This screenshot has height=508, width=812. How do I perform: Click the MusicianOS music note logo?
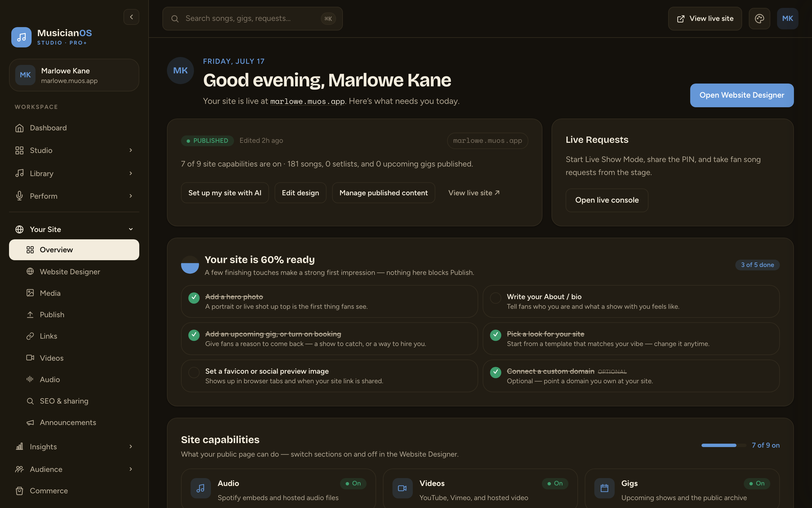point(21,37)
